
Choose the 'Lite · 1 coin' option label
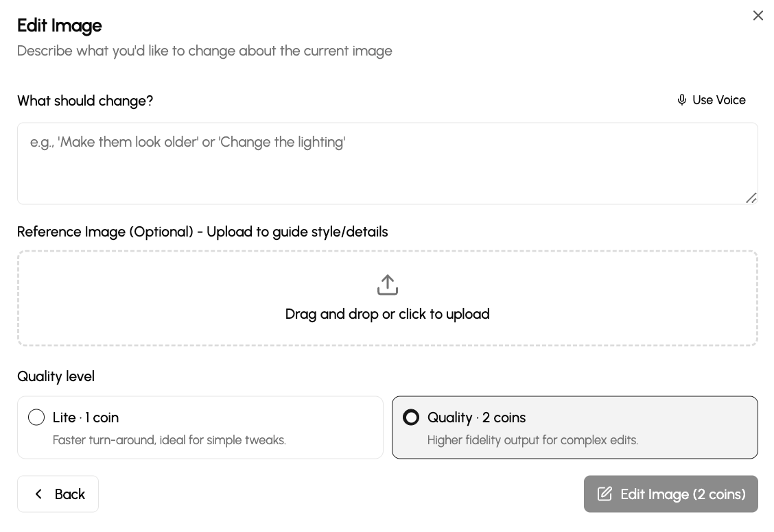(86, 418)
